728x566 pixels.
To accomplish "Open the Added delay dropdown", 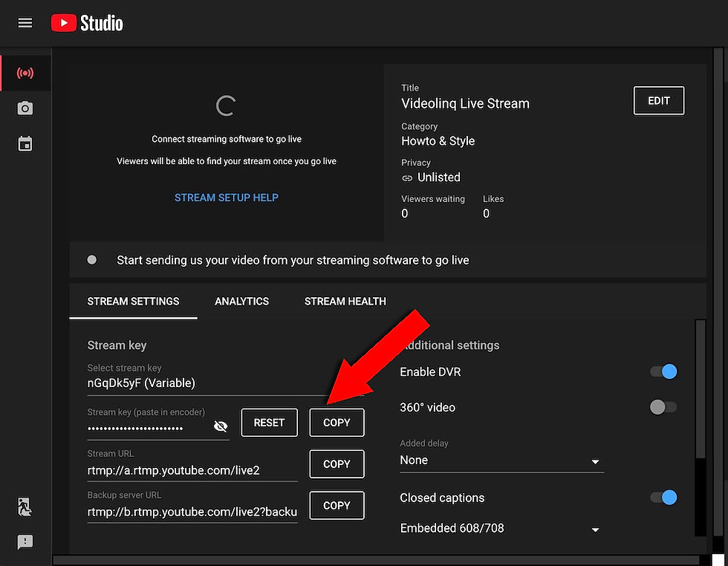I will (502, 460).
